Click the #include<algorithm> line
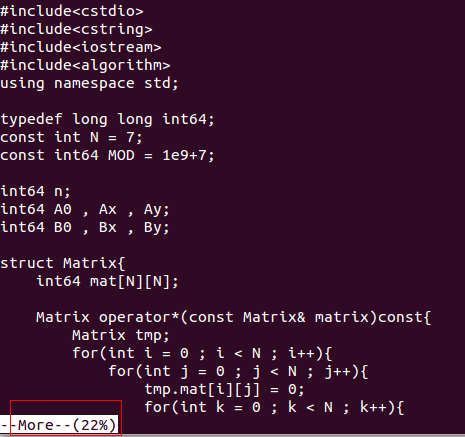Image resolution: width=465 pixels, height=437 pixels. click(x=85, y=65)
